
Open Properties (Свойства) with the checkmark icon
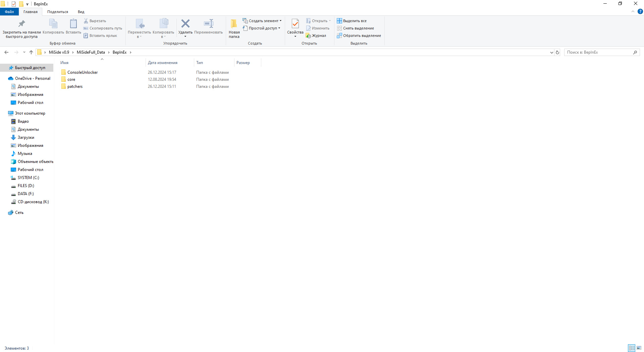coord(295,24)
